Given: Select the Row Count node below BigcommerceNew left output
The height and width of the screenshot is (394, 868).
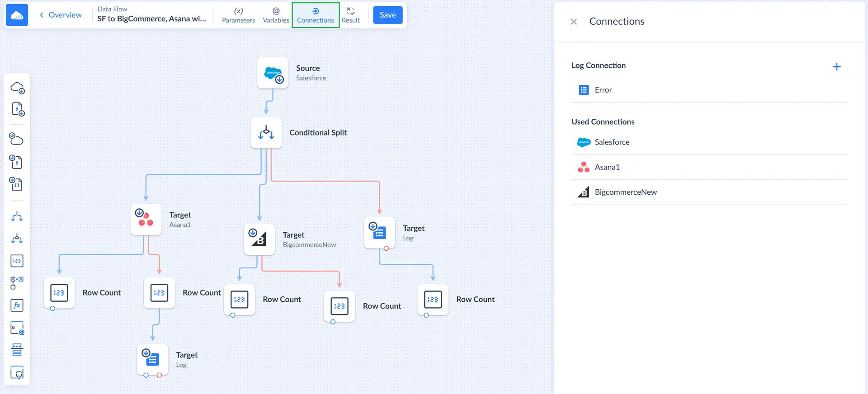Looking at the screenshot, I should (240, 300).
